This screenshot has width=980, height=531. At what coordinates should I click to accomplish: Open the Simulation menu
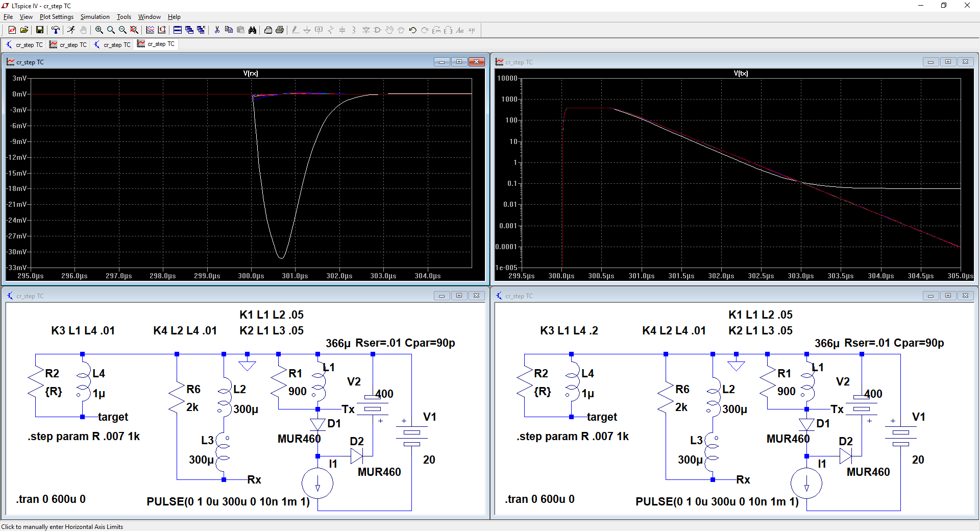[95, 17]
